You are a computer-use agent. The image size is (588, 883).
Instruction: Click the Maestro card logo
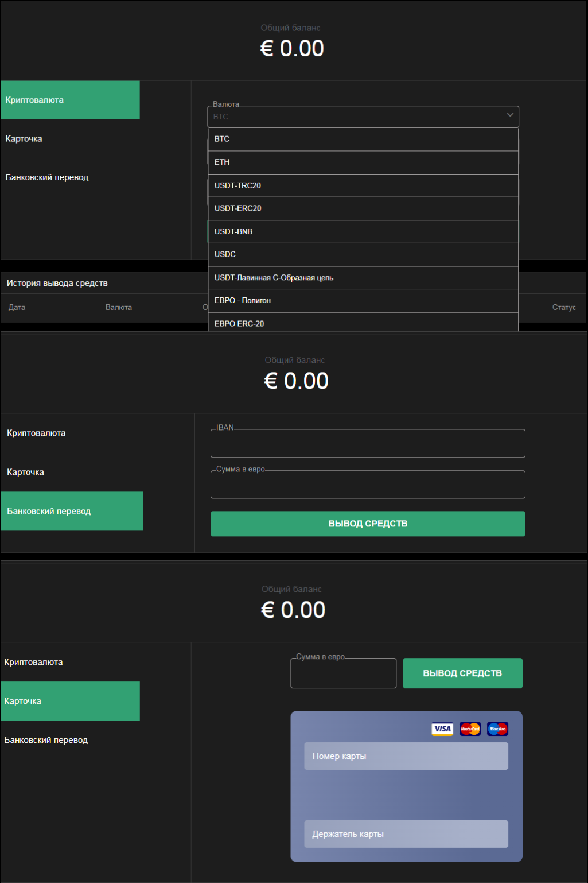pyautogui.click(x=497, y=729)
